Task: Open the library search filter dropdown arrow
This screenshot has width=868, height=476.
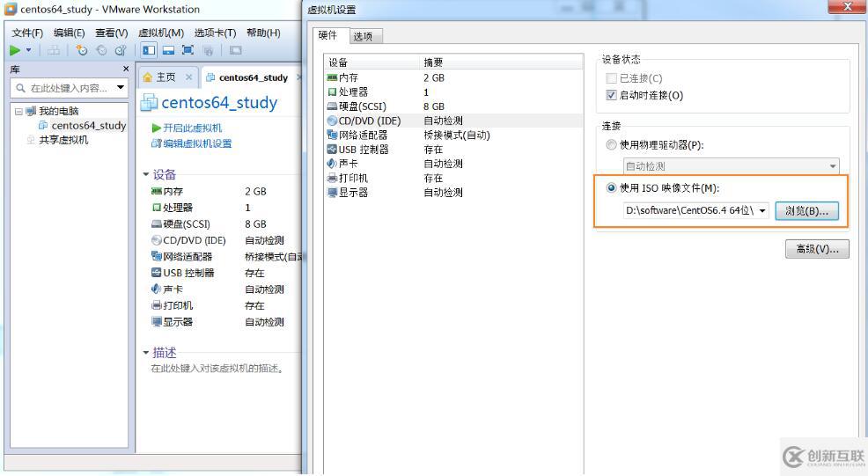Action: point(120,87)
